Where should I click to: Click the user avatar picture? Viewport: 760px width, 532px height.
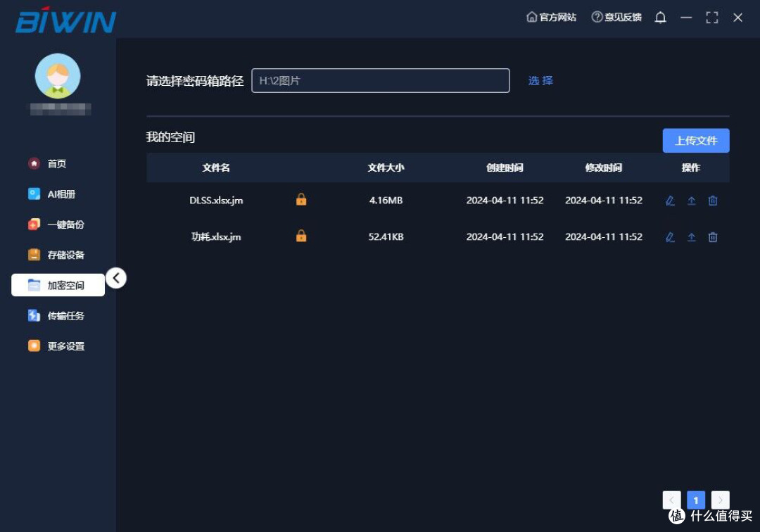(x=58, y=76)
